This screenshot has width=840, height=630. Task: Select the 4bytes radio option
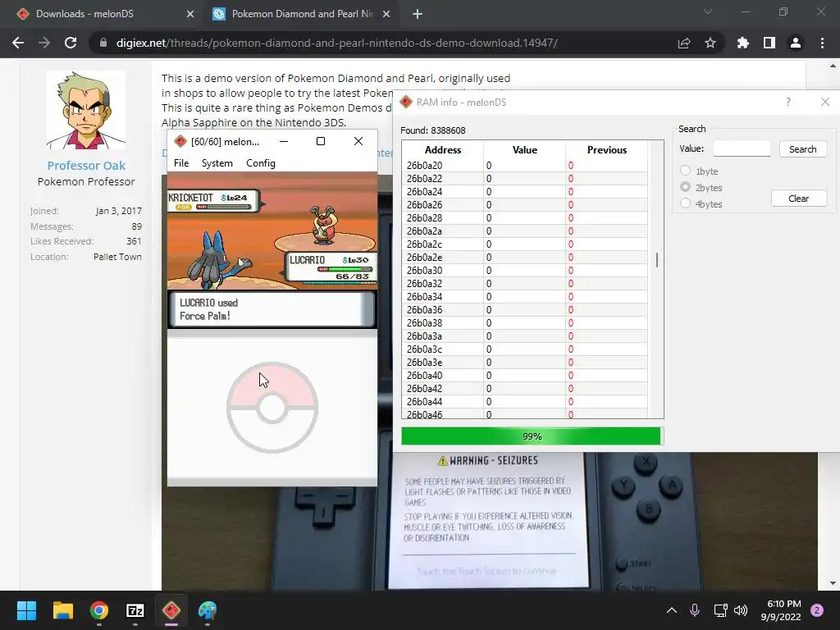coord(685,203)
